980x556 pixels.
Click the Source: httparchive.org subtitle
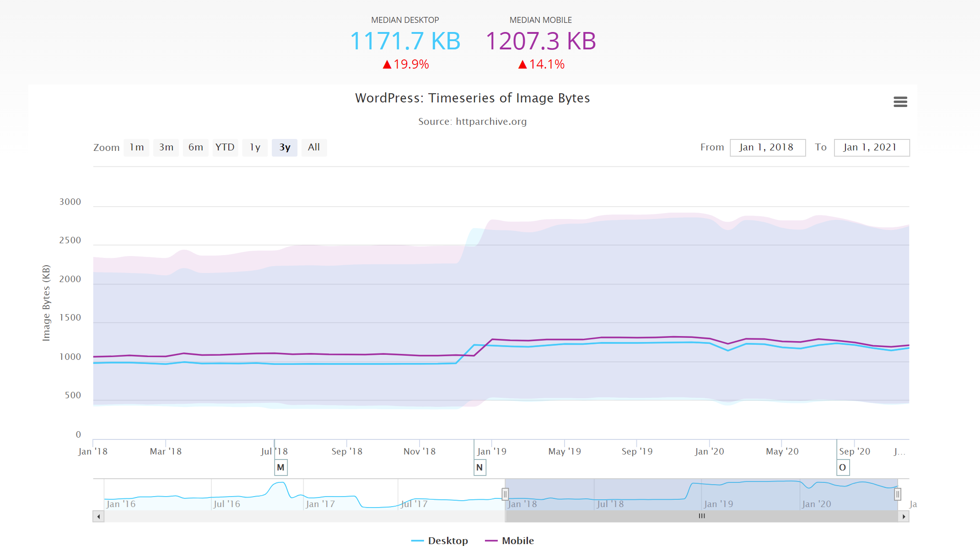tap(473, 122)
